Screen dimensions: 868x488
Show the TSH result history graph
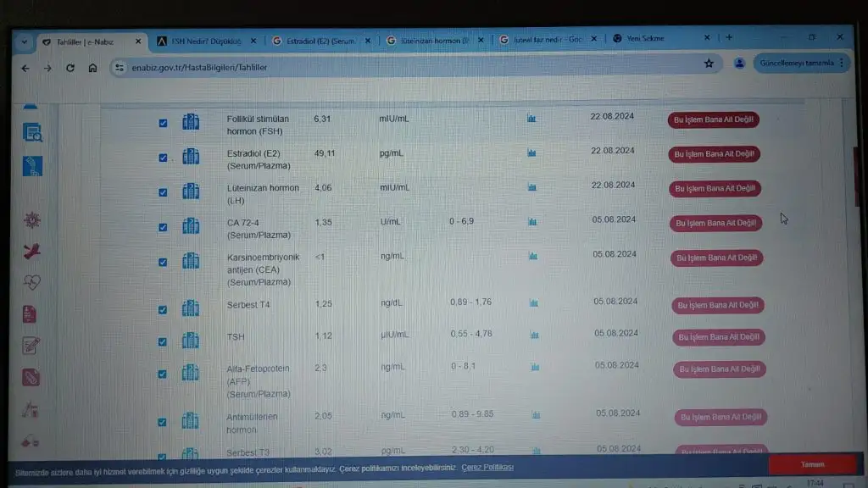tap(533, 336)
